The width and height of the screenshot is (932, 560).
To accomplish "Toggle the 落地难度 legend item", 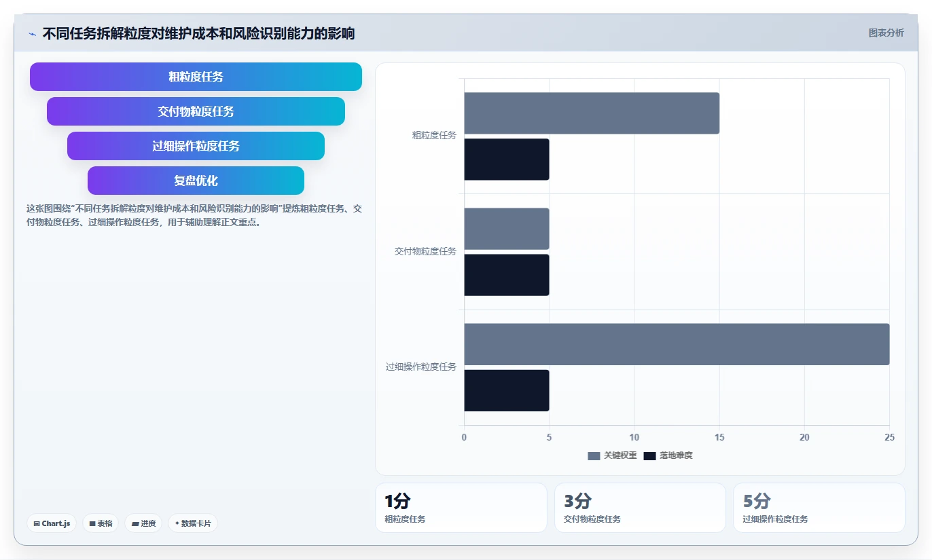I will [668, 455].
